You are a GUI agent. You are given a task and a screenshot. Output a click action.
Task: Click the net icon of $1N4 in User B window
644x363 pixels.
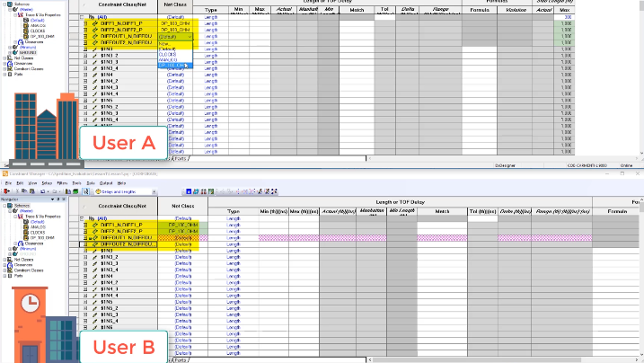(95, 275)
